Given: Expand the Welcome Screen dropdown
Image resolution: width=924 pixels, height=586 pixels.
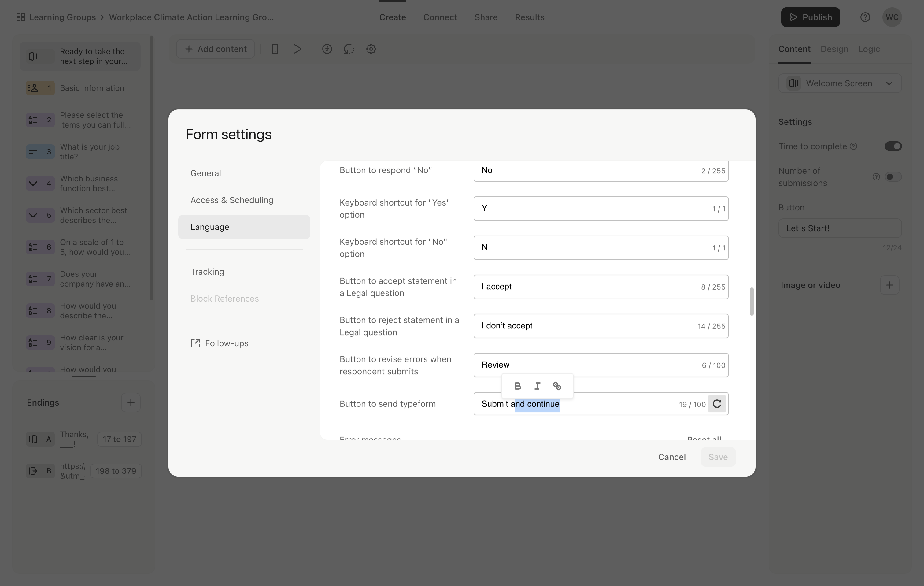Looking at the screenshot, I should point(840,83).
